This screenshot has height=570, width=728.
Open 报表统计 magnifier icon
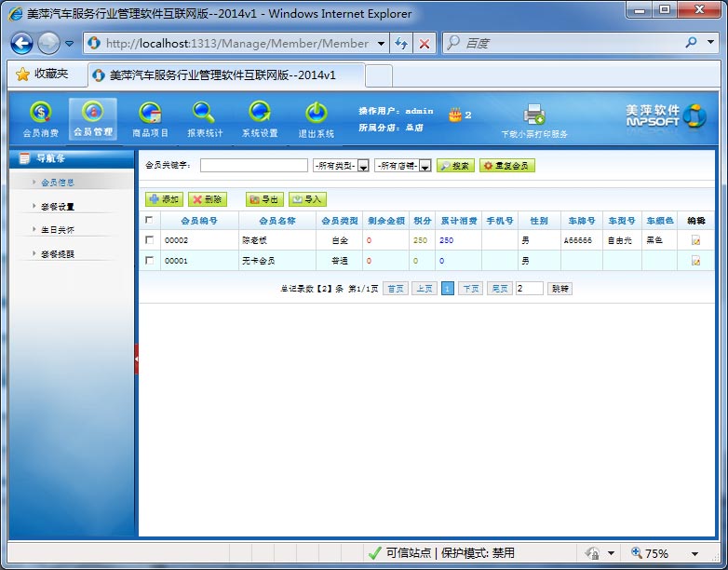tap(205, 113)
